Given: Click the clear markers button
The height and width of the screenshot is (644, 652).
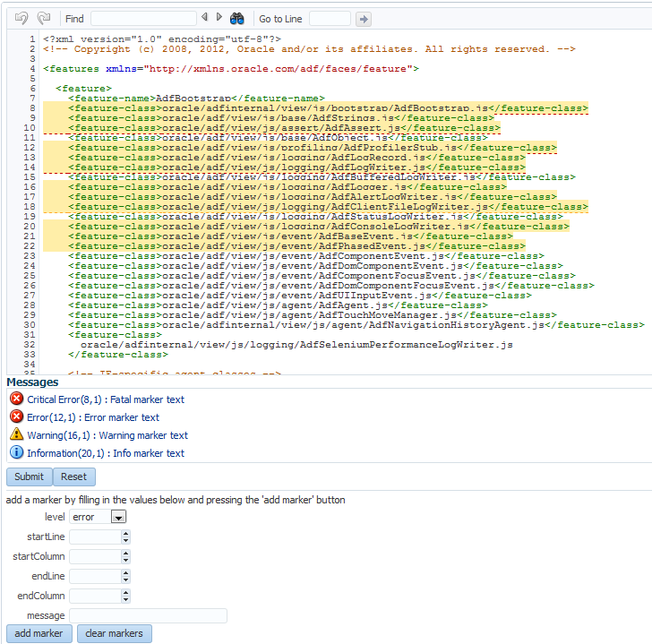Looking at the screenshot, I should coord(114,633).
